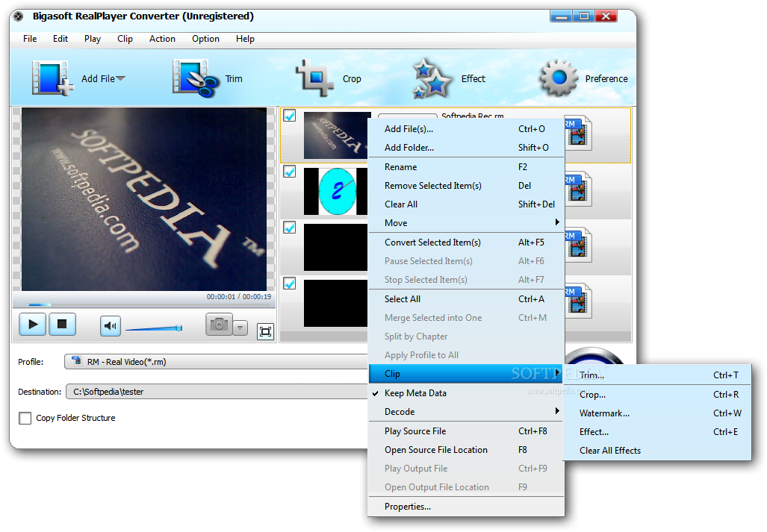Viewport: 767px width, 532px height.
Task: Open the Clip menu in menu bar
Action: point(125,39)
